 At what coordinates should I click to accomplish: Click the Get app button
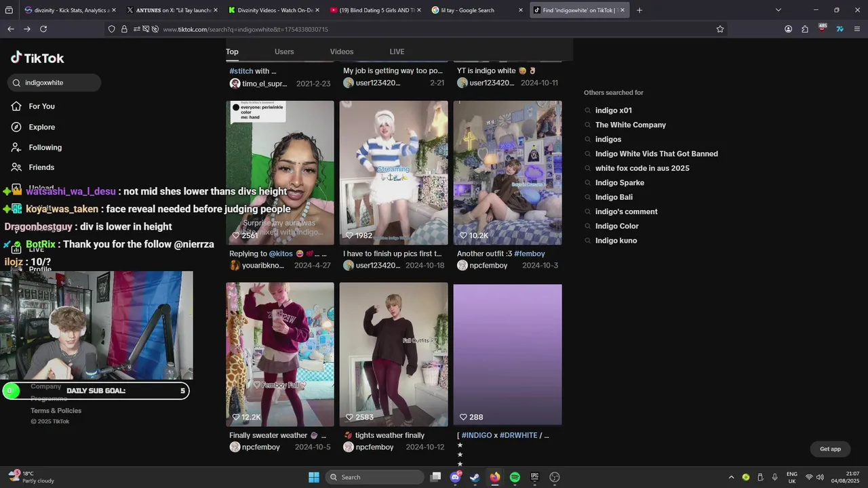tap(830, 449)
